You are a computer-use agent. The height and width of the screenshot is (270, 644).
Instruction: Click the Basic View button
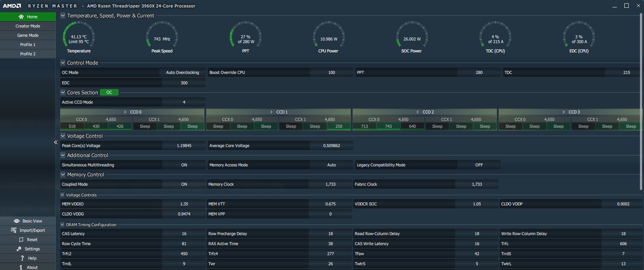pyautogui.click(x=28, y=221)
